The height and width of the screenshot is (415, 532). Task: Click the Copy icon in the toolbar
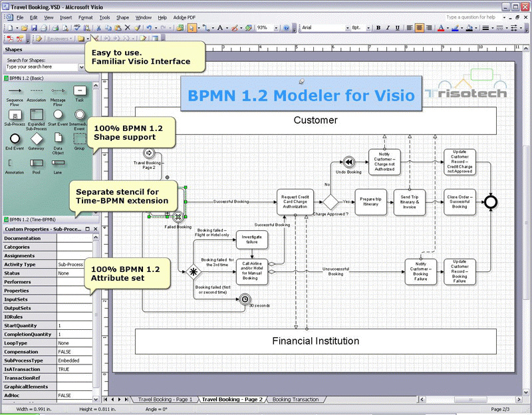pyautogui.click(x=108, y=28)
